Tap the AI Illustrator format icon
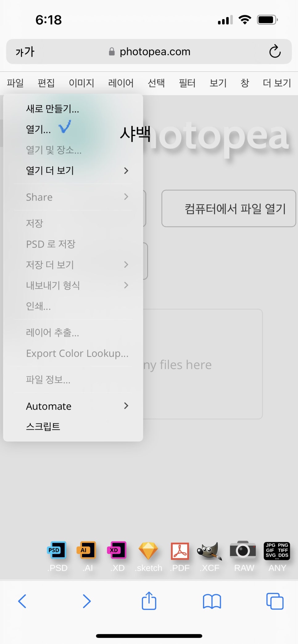 click(x=88, y=550)
